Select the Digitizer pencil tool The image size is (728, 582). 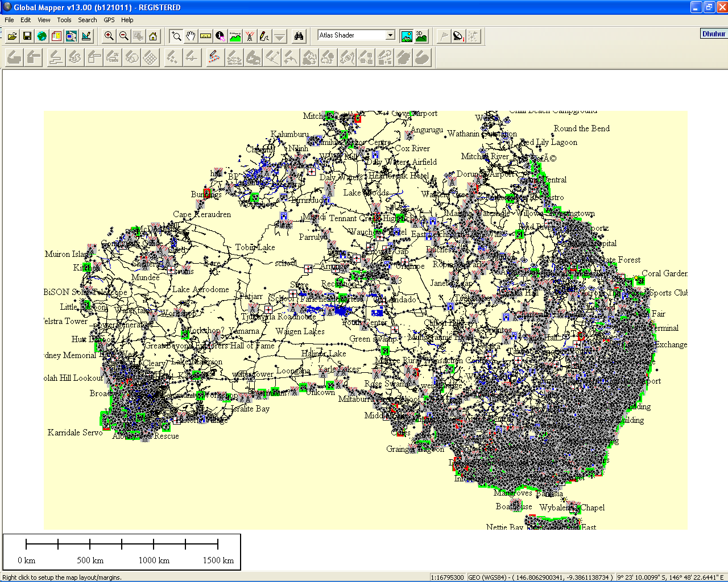pyautogui.click(x=264, y=36)
